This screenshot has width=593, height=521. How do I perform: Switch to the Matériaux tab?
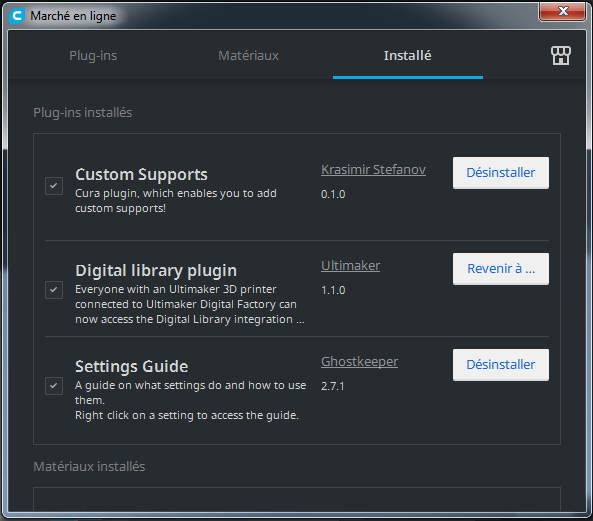pos(248,56)
